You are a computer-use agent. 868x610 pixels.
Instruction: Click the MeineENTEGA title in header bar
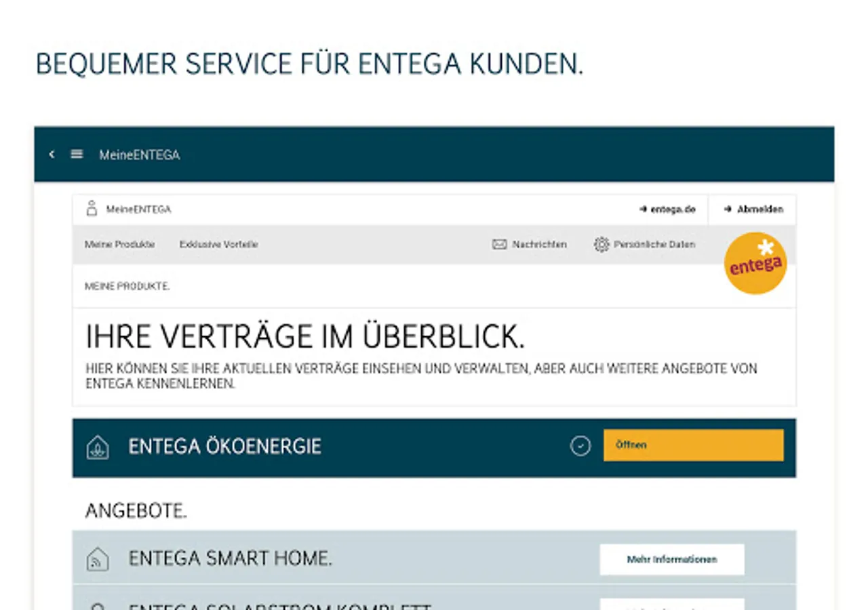coord(140,155)
